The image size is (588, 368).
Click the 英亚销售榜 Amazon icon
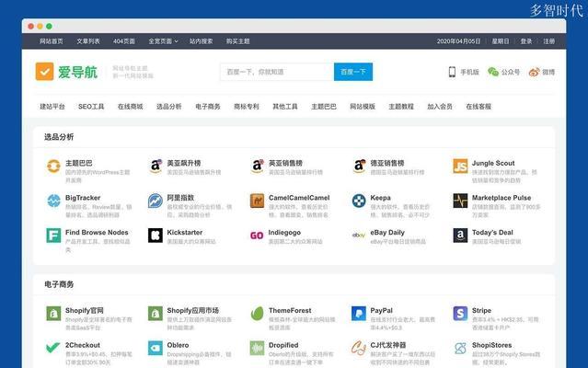(257, 166)
